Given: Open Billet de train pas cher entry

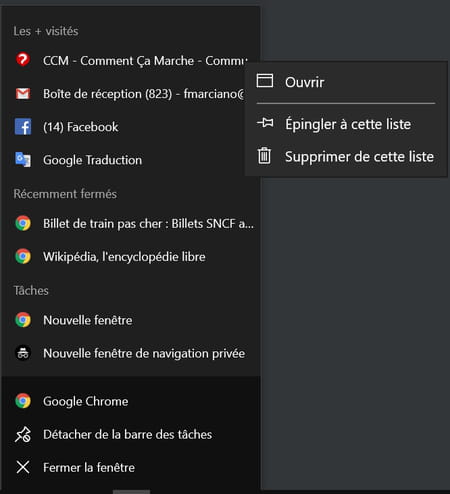Looking at the screenshot, I should pyautogui.click(x=131, y=223).
